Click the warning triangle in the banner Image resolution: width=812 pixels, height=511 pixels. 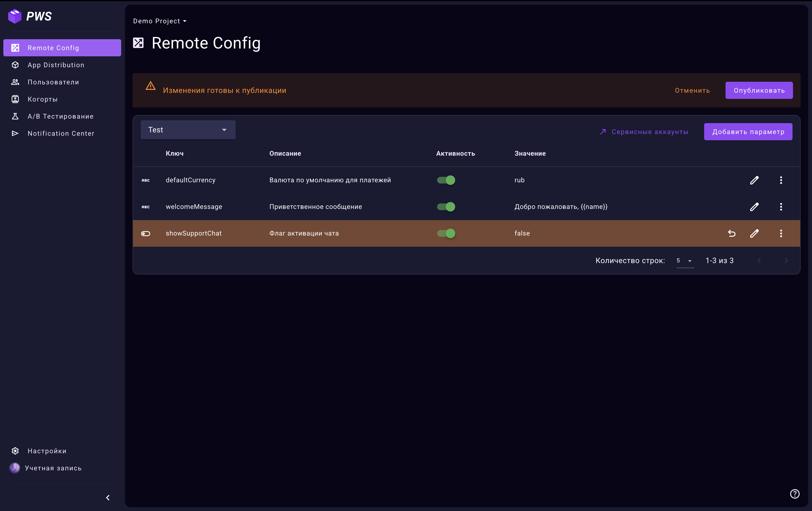click(x=150, y=86)
